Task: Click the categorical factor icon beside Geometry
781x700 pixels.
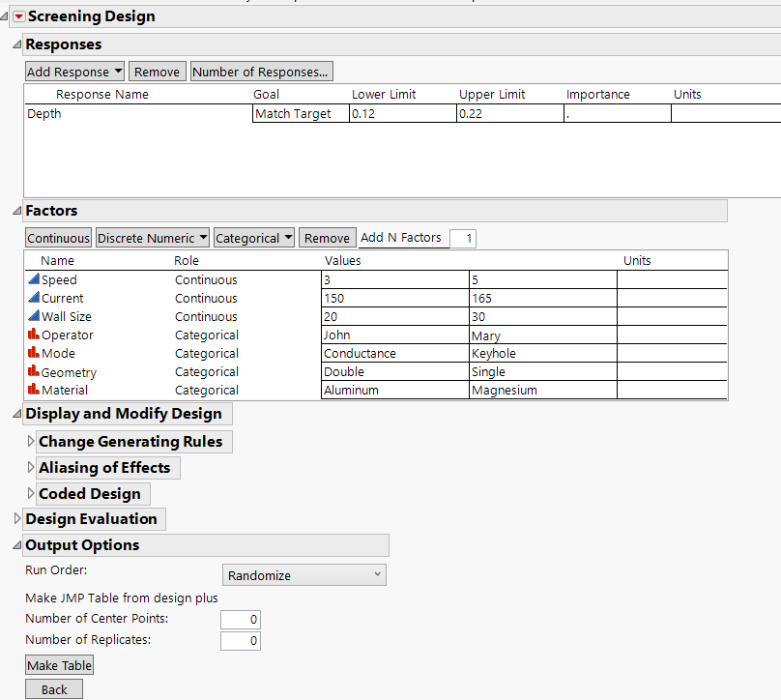Action: (33, 371)
